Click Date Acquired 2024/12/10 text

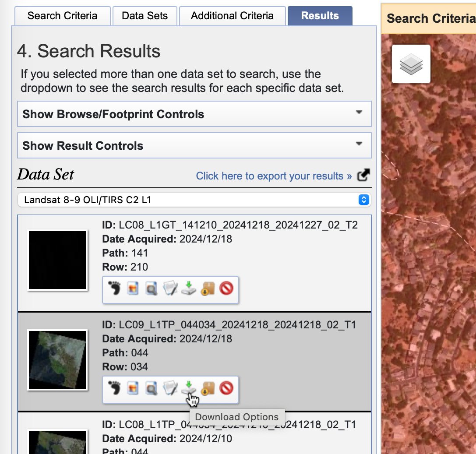pyautogui.click(x=167, y=439)
